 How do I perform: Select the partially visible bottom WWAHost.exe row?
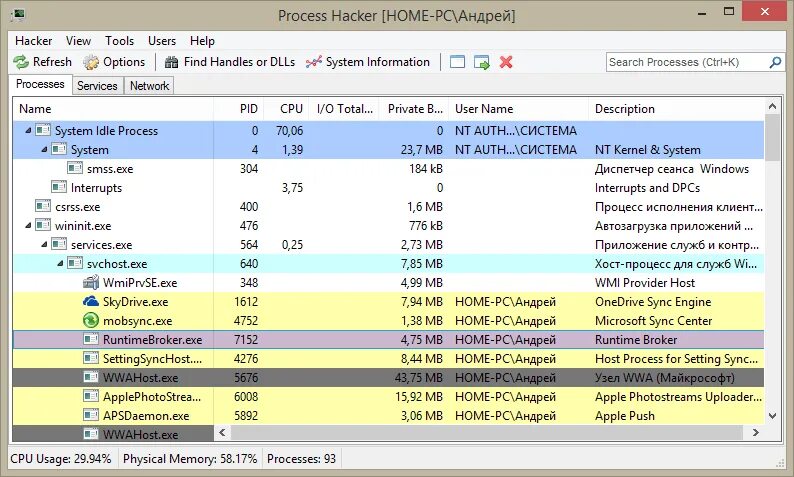[113, 434]
